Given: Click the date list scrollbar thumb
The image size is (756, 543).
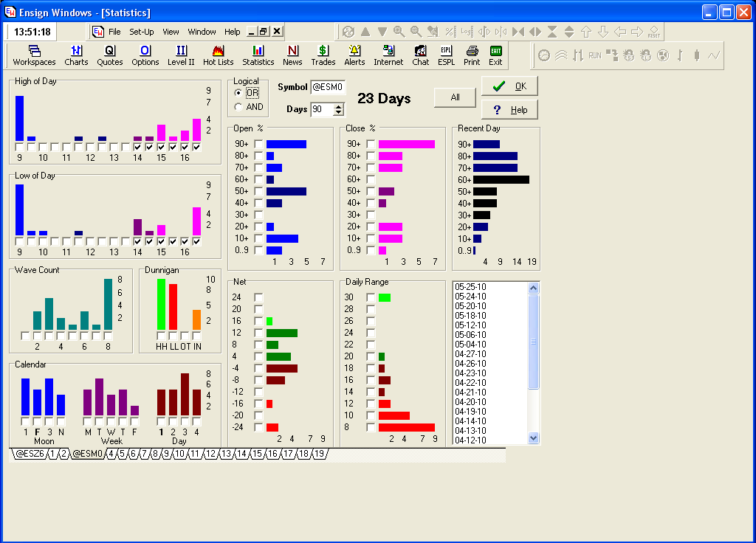Looking at the screenshot, I should (533, 342).
